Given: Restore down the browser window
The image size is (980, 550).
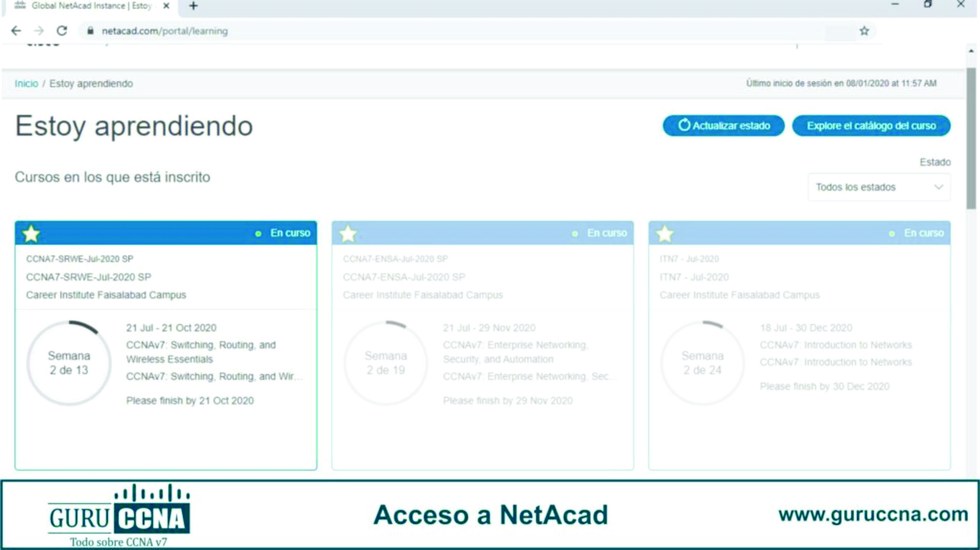Looking at the screenshot, I should pyautogui.click(x=928, y=5).
